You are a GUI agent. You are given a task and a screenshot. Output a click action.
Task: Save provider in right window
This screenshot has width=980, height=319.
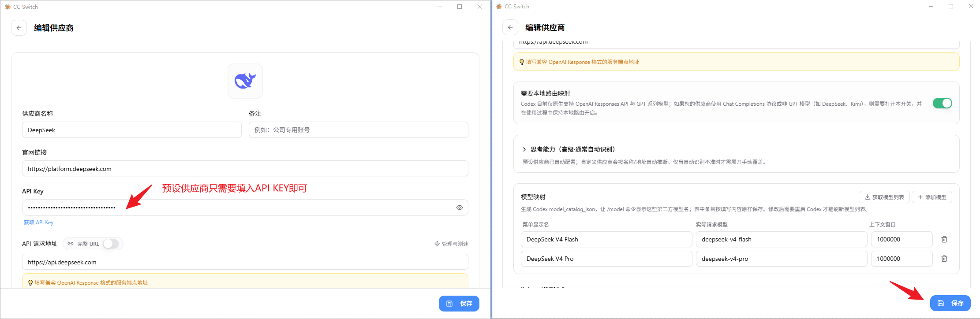pos(950,303)
